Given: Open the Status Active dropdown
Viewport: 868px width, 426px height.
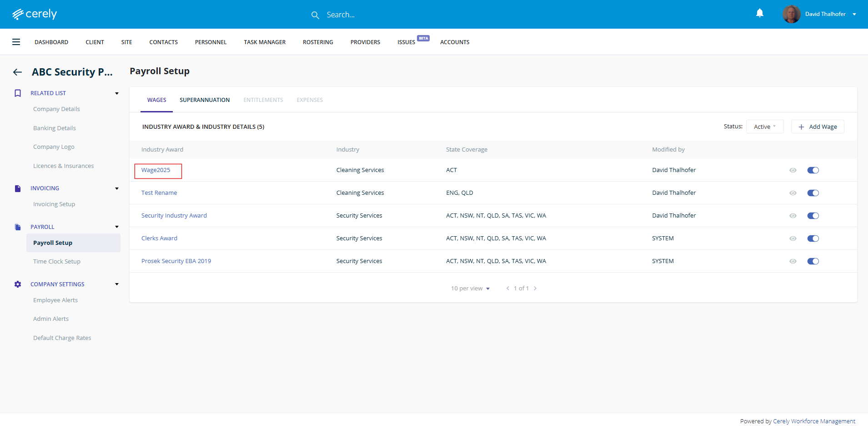Looking at the screenshot, I should click(x=764, y=127).
